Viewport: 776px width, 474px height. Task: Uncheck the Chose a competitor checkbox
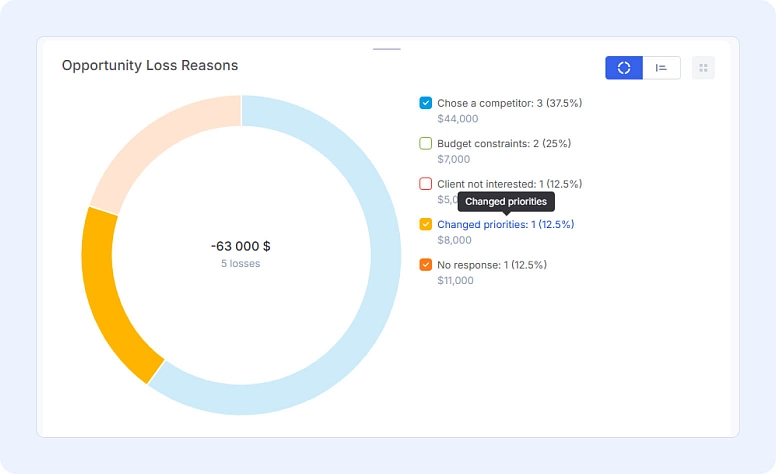point(426,103)
